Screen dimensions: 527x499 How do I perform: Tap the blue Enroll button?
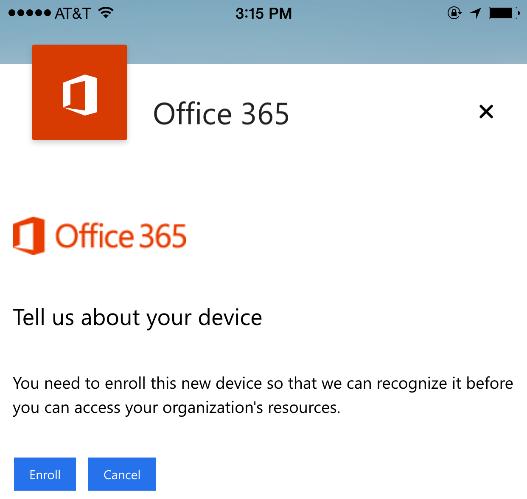coord(45,474)
